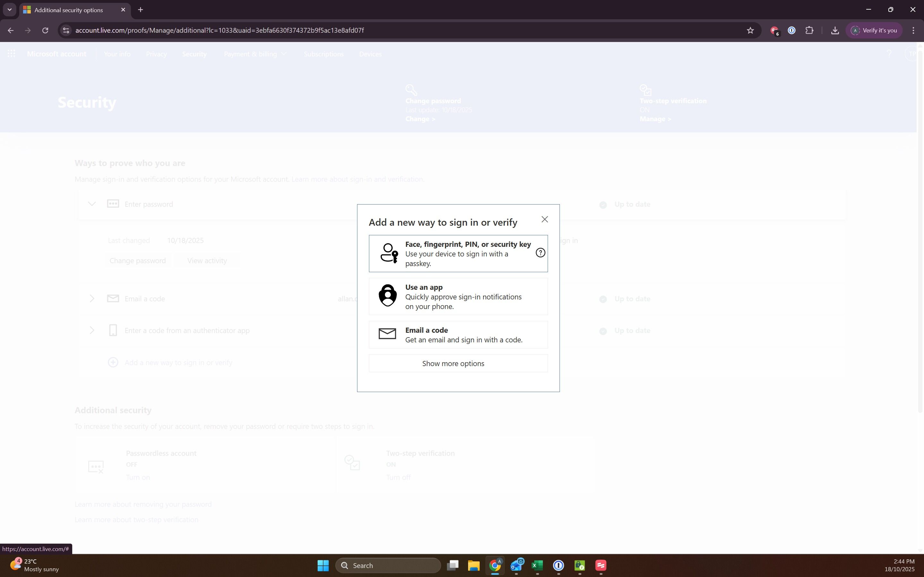The image size is (924, 577).
Task: Open a new tab with plus button
Action: tap(141, 10)
